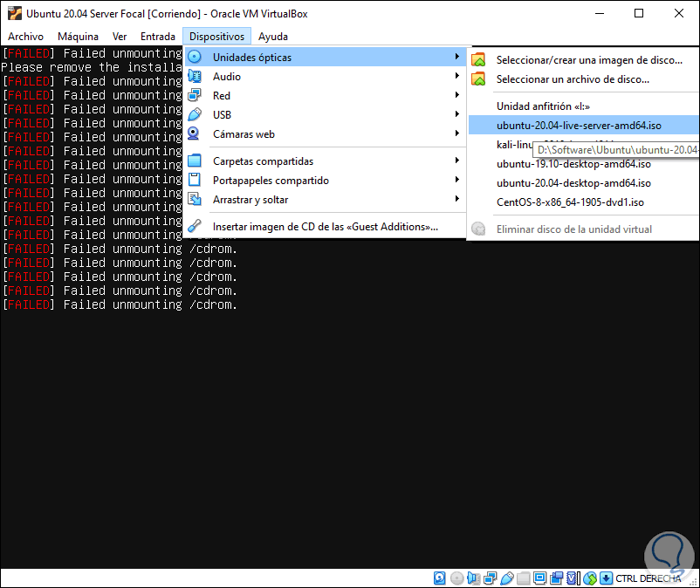Viewport: 700px width, 588px height.
Task: Click the Audio menu entry
Action: (x=325, y=76)
